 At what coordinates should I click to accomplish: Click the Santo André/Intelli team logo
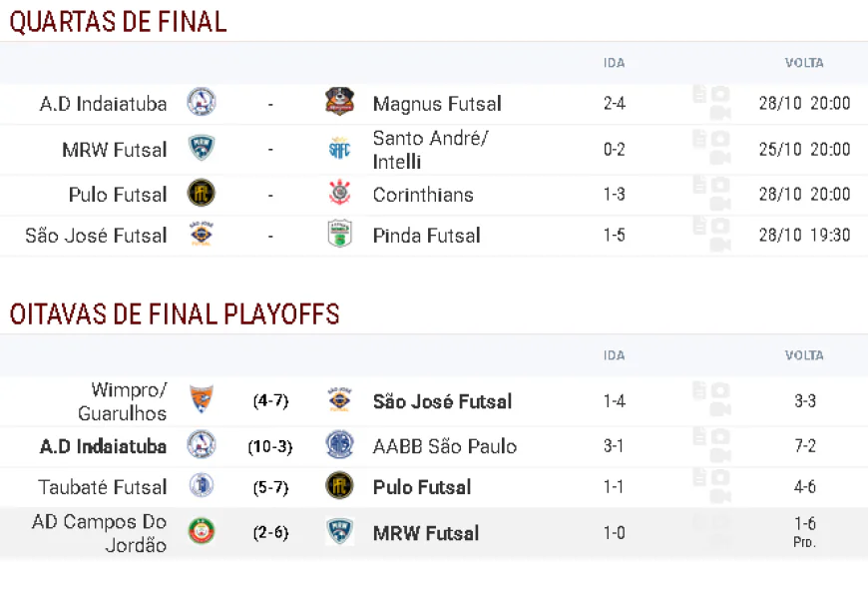(340, 149)
